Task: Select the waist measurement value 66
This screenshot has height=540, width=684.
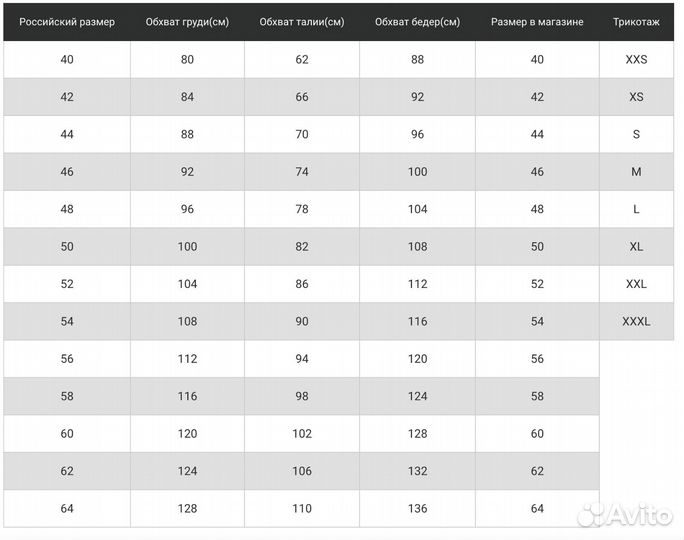Action: 302,97
